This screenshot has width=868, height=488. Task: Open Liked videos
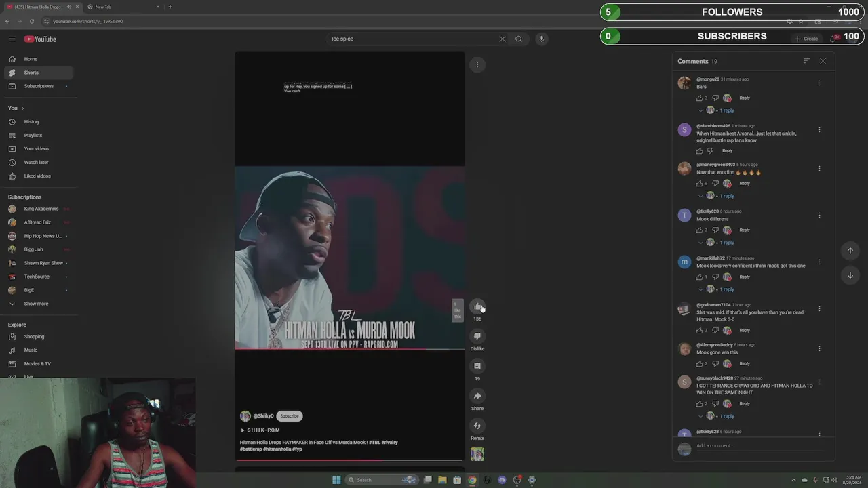coord(39,176)
